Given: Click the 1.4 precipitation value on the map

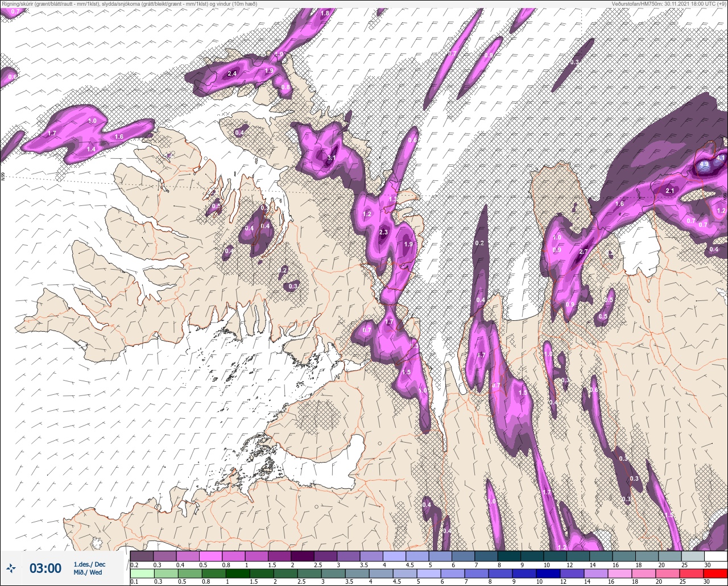Looking at the screenshot, I should (91, 149).
